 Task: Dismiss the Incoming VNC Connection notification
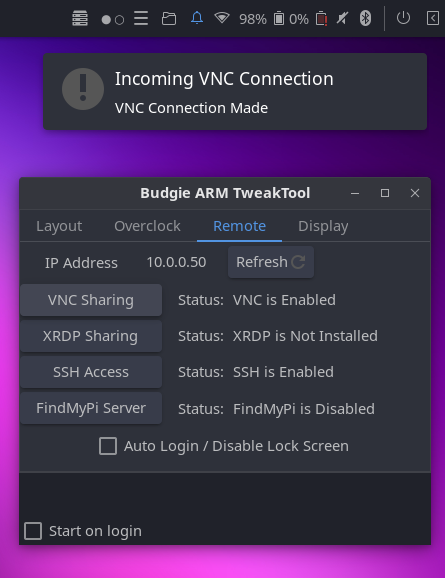(x=235, y=91)
